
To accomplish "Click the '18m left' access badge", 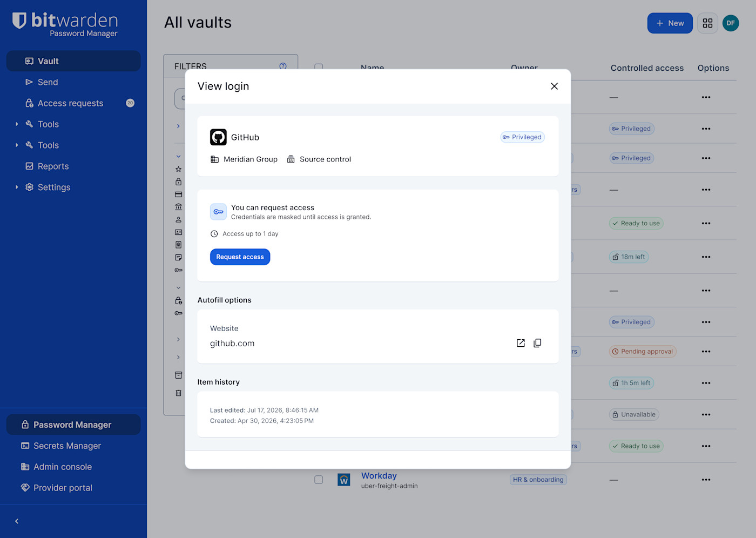I will pos(629,257).
